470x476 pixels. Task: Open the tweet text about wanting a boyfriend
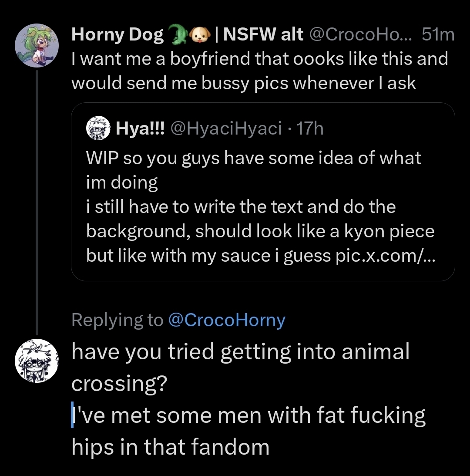[259, 70]
